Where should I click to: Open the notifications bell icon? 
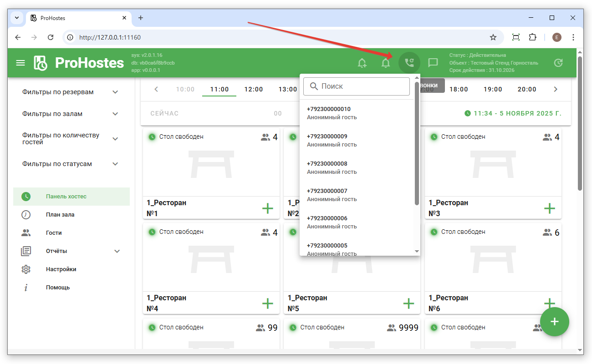click(386, 63)
